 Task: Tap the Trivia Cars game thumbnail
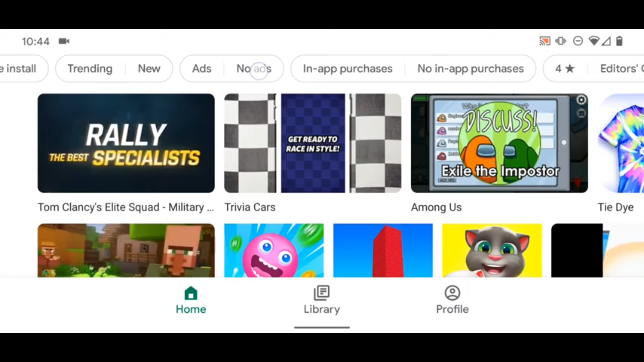312,143
